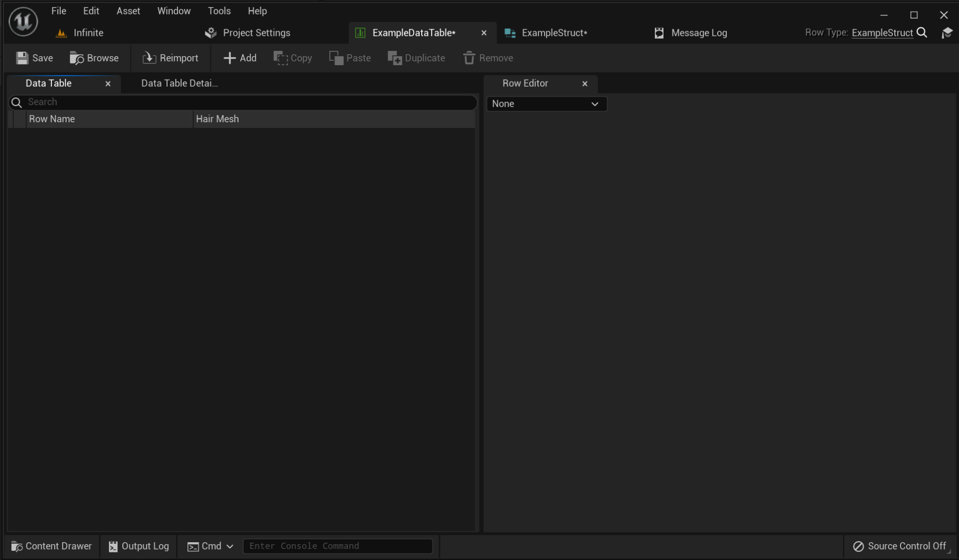Screen dimensions: 959x560
Task: Click Source Control Off status
Action: 900,546
